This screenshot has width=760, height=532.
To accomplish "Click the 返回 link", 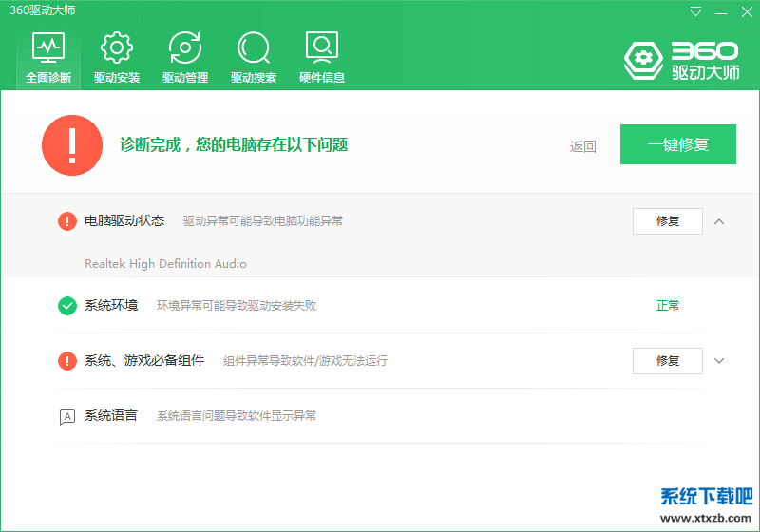I will [x=582, y=146].
